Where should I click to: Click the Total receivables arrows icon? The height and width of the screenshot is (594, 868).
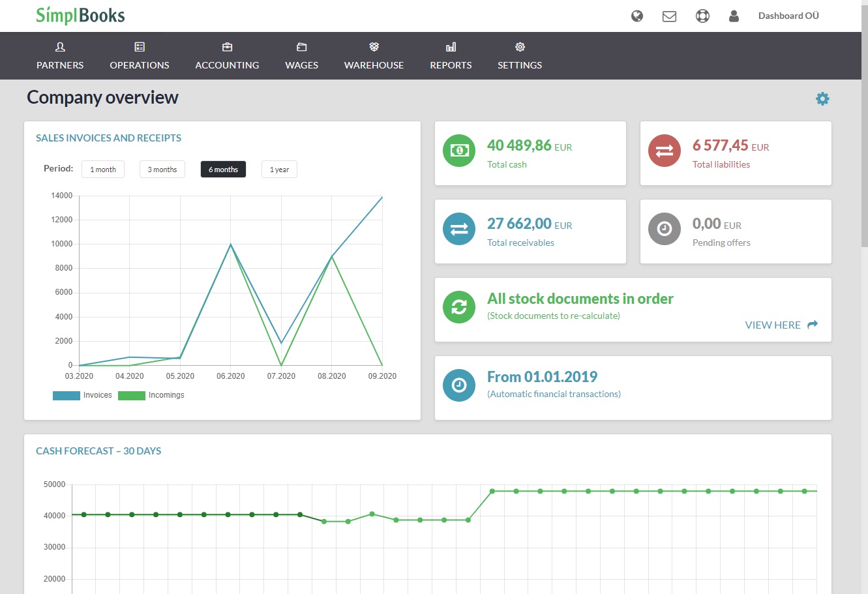coord(459,228)
